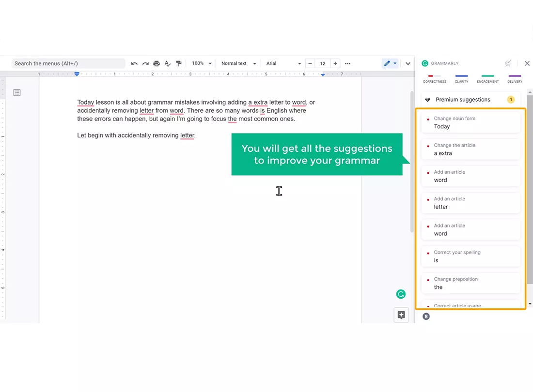Click the sidebar scrollbar down arrow
The width and height of the screenshot is (533, 392).
(x=530, y=304)
